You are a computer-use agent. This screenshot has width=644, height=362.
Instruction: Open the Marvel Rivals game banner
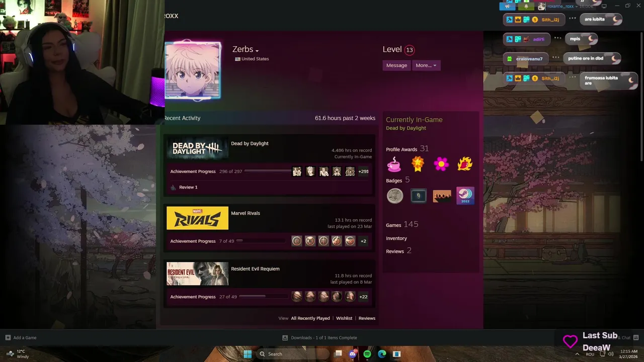[197, 218]
